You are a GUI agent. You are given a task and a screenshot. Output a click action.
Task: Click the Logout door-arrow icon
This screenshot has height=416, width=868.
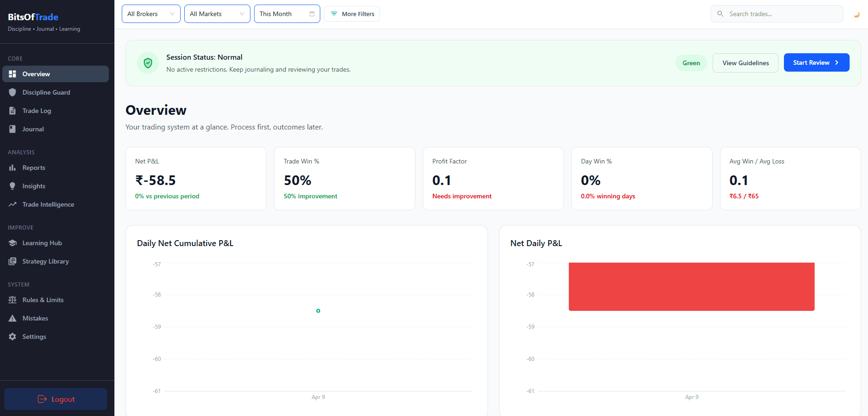[42, 399]
